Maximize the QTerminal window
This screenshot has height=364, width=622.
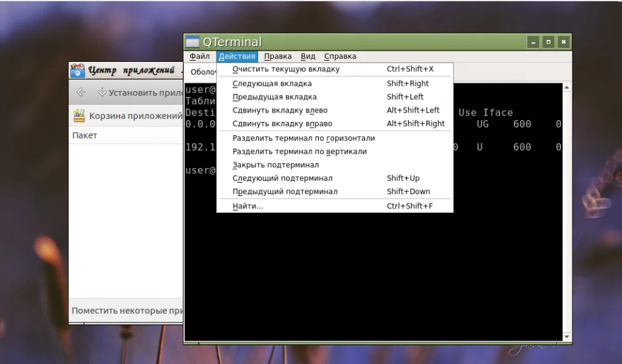[548, 42]
